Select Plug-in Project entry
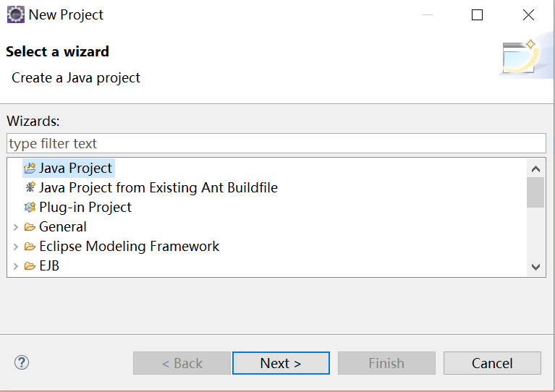 click(85, 207)
